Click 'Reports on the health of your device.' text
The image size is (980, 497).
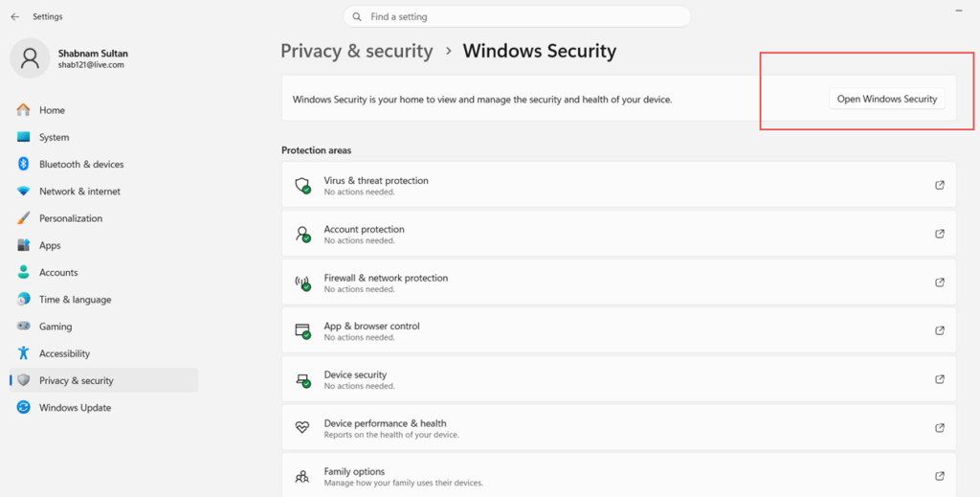click(x=391, y=435)
